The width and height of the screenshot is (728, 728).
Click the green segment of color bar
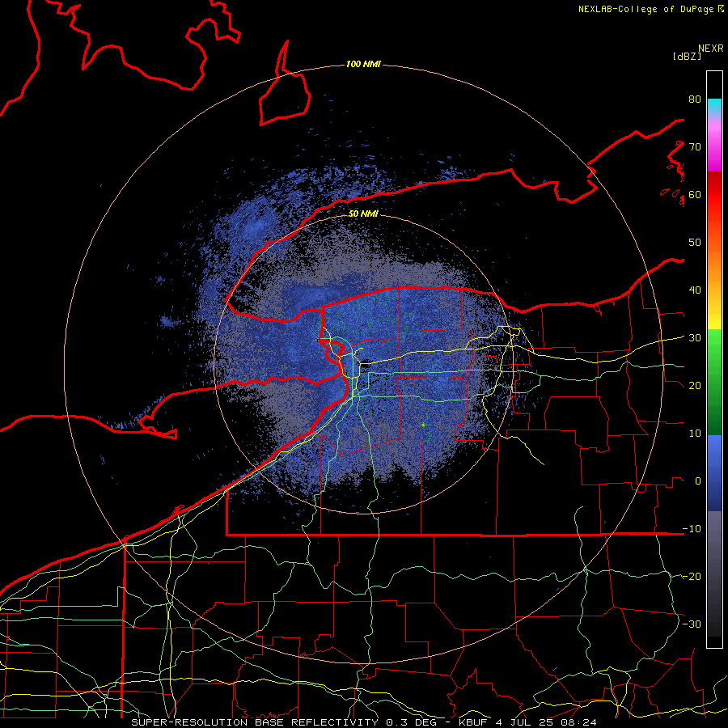(714, 382)
